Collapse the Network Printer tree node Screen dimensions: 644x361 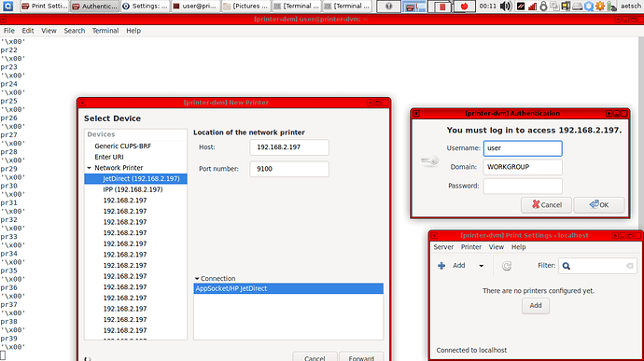(x=89, y=168)
